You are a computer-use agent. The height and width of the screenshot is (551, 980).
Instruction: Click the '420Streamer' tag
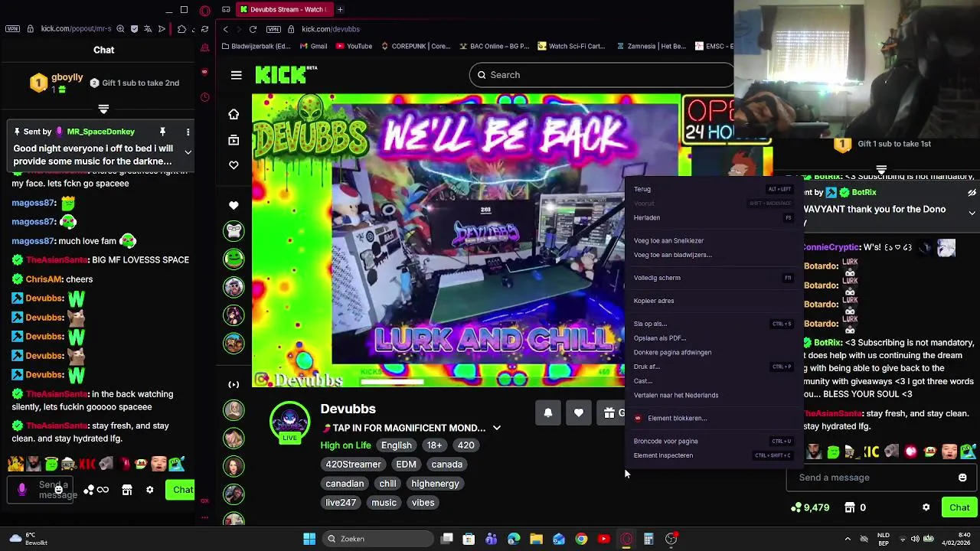[353, 465]
